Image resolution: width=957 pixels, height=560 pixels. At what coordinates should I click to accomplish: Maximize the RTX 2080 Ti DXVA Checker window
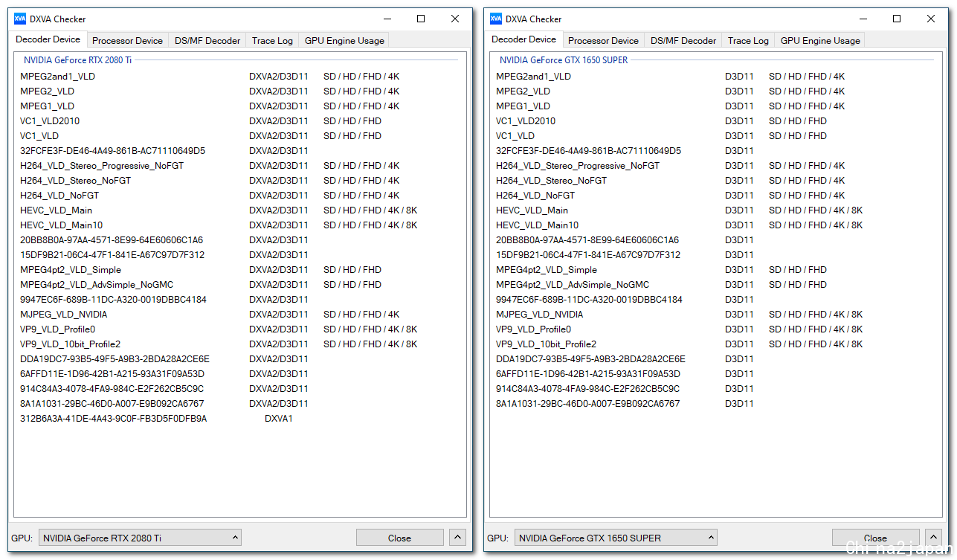[x=421, y=19]
